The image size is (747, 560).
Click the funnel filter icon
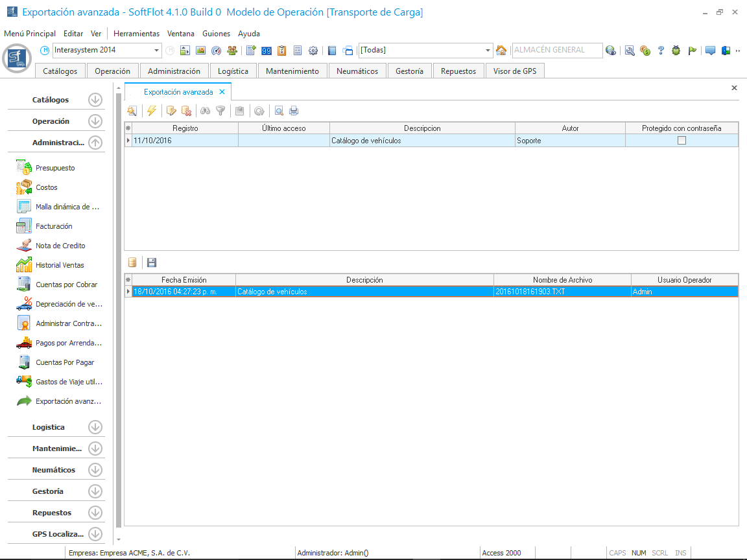[x=220, y=111]
